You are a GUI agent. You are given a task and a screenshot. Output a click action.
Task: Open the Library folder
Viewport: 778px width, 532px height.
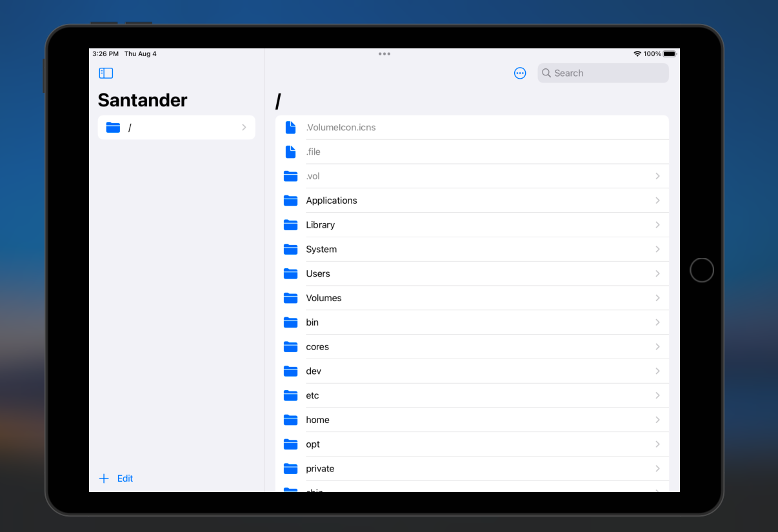click(472, 225)
